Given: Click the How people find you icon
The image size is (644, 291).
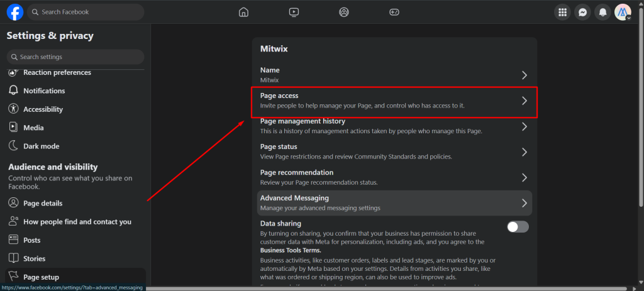Looking at the screenshot, I should pyautogui.click(x=14, y=221).
